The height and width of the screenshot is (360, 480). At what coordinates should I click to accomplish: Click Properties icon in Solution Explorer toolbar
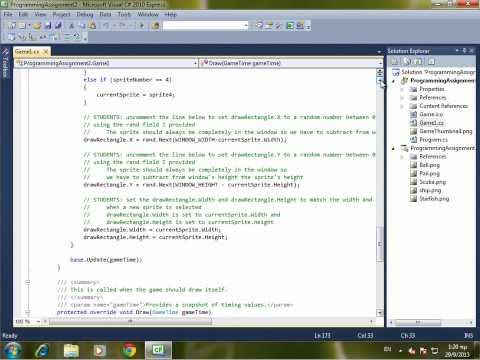[395, 61]
